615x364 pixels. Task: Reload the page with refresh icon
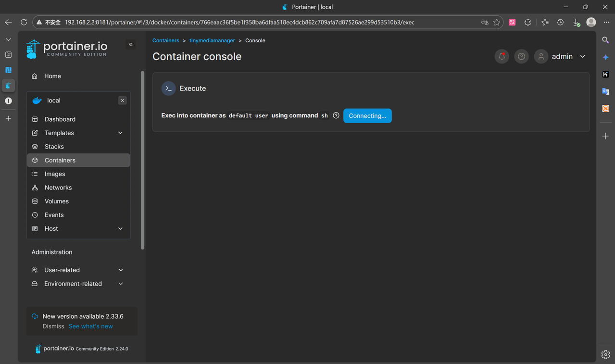point(24,22)
